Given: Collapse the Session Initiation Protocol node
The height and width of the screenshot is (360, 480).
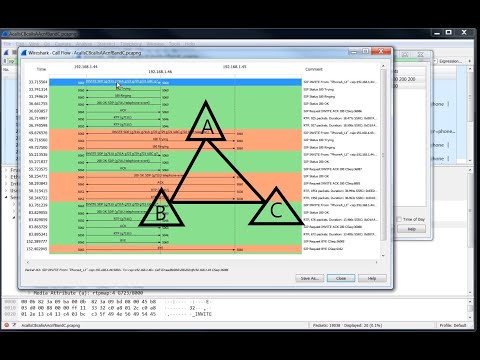Looking at the screenshot, I should point(6,197).
